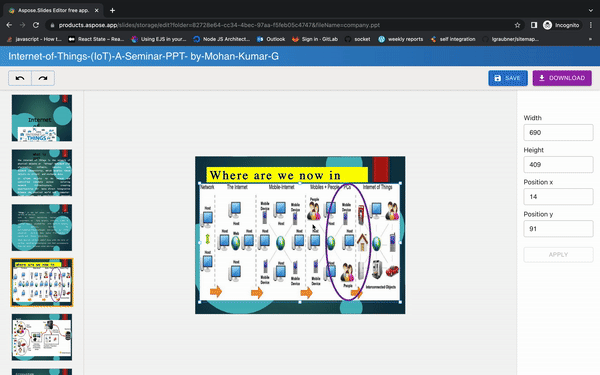The height and width of the screenshot is (375, 600).
Task: Go back in browser history
Action: click(x=9, y=25)
